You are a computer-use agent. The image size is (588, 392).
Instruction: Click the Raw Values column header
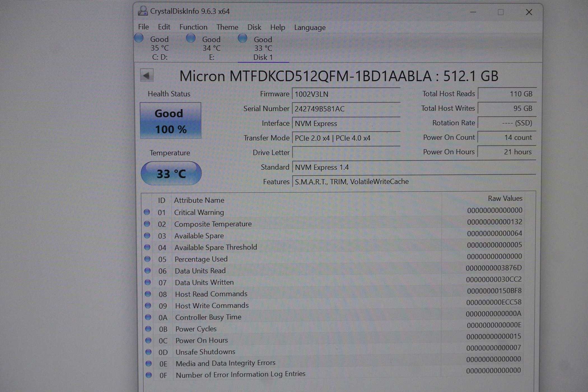click(505, 198)
